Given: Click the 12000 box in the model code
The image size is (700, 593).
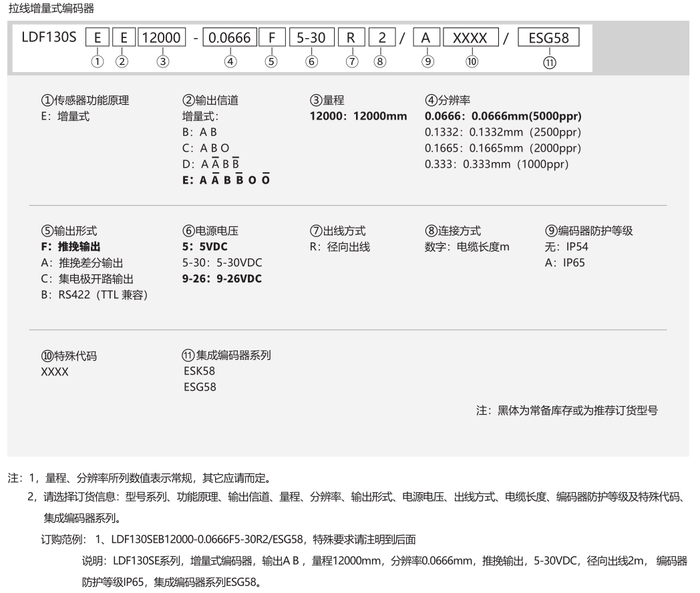Looking at the screenshot, I should (162, 37).
